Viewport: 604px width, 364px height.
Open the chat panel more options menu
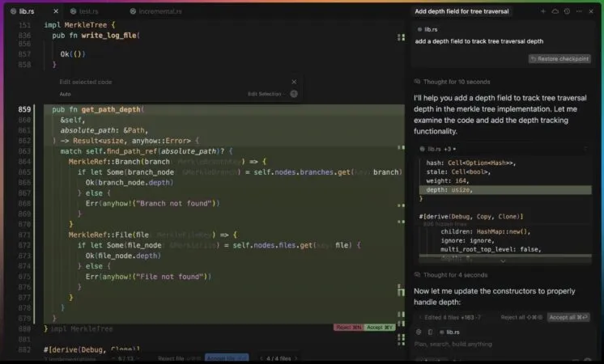pyautogui.click(x=579, y=11)
